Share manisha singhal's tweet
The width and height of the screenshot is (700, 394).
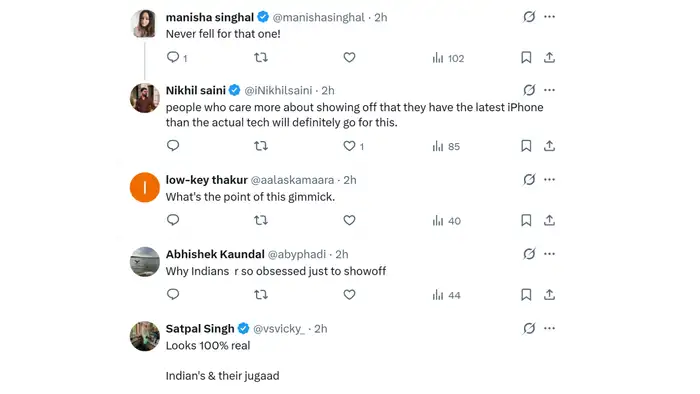(549, 58)
